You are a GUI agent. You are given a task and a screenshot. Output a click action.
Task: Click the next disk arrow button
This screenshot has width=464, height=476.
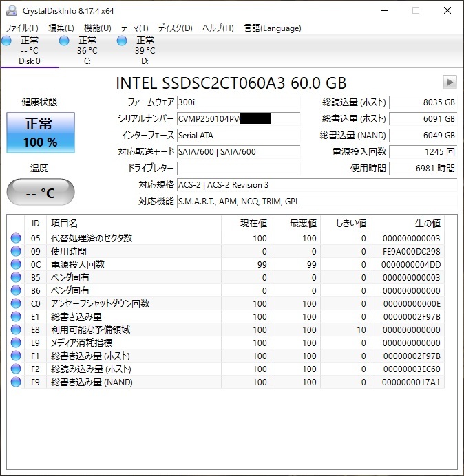(x=450, y=82)
